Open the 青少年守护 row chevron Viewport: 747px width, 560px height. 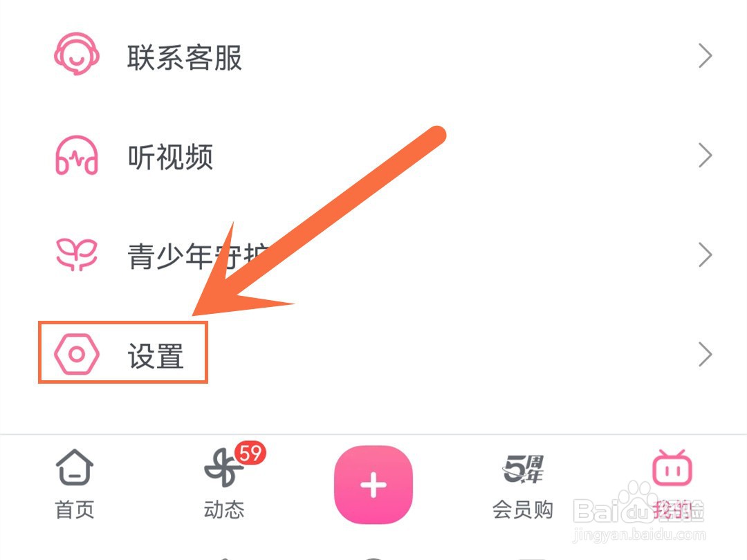coord(705,254)
